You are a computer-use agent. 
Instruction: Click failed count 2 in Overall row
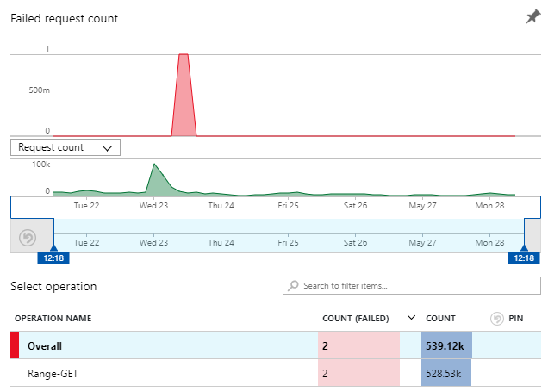click(x=358, y=345)
